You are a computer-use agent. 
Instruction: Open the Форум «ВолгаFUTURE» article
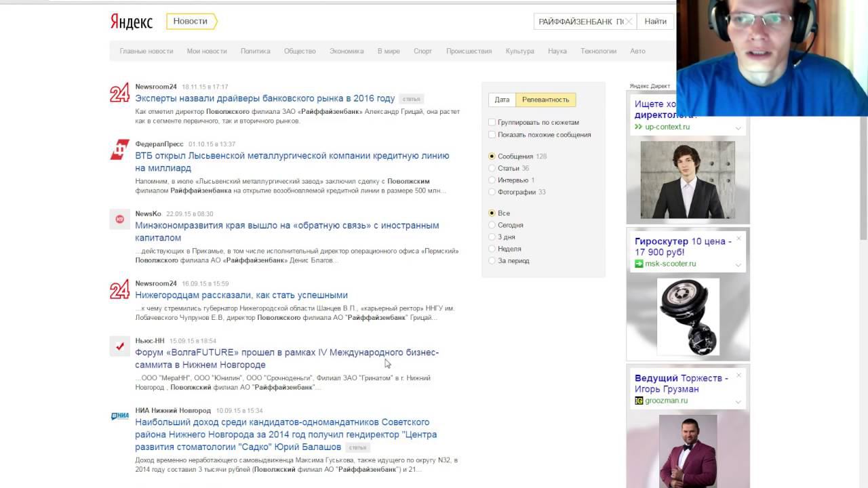click(x=287, y=358)
